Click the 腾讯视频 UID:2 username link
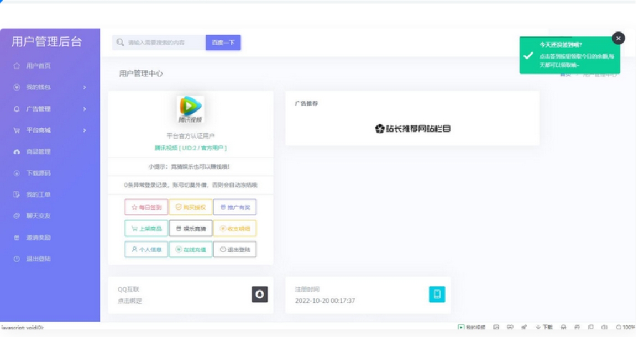 point(191,148)
